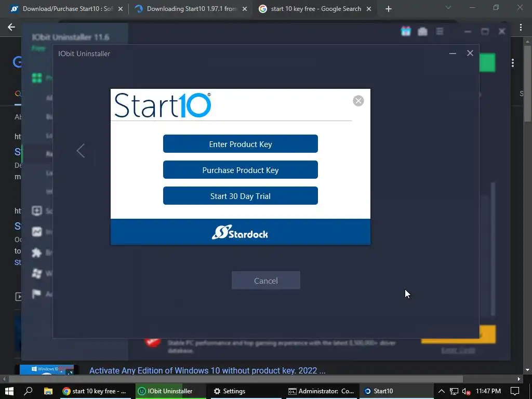Open Chrome tab search dropdown
Viewport: 532px width, 399px height.
[x=448, y=7]
